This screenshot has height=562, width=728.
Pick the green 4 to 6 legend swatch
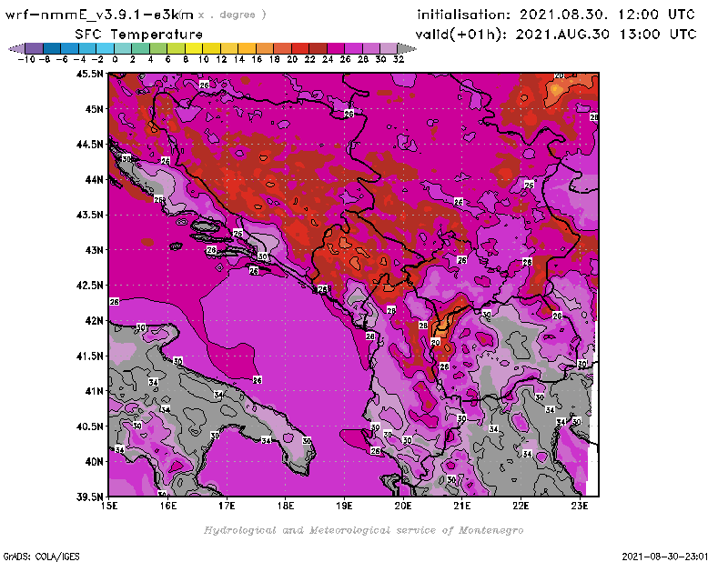[158, 48]
